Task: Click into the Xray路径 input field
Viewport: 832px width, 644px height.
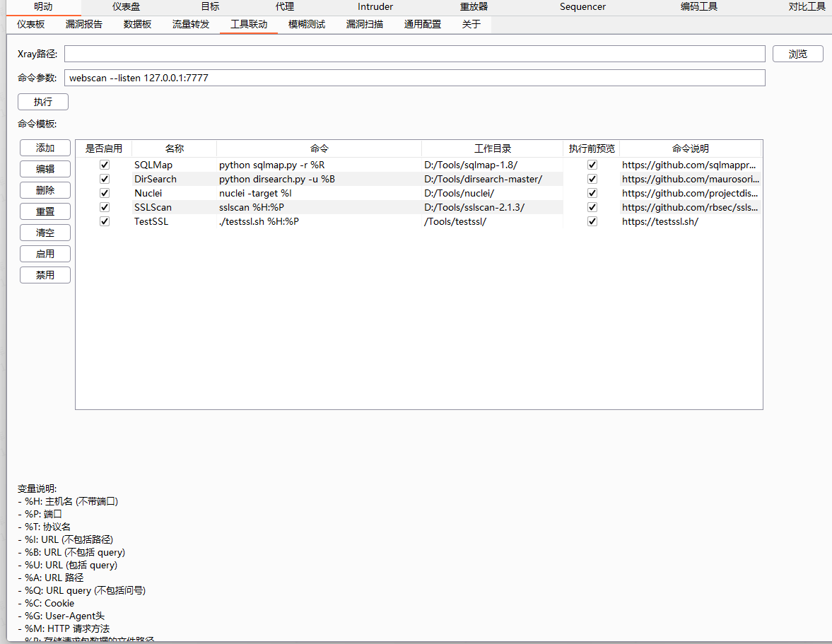Action: click(414, 54)
